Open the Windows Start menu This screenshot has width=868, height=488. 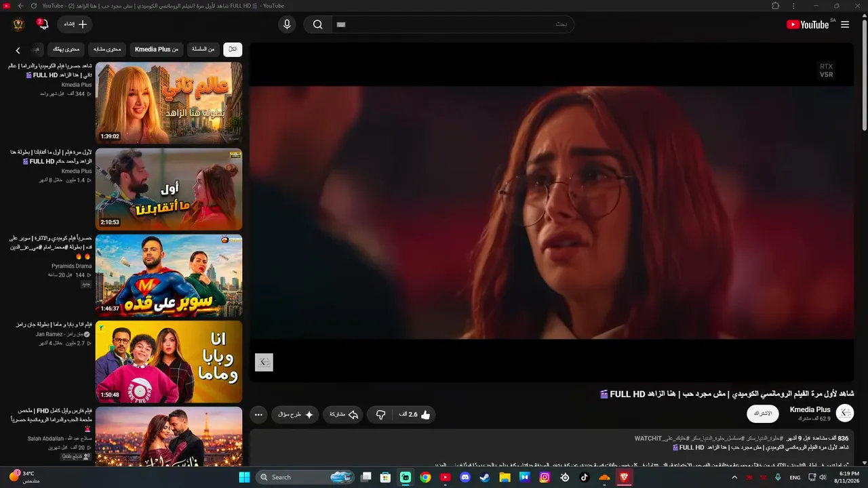pos(245,477)
